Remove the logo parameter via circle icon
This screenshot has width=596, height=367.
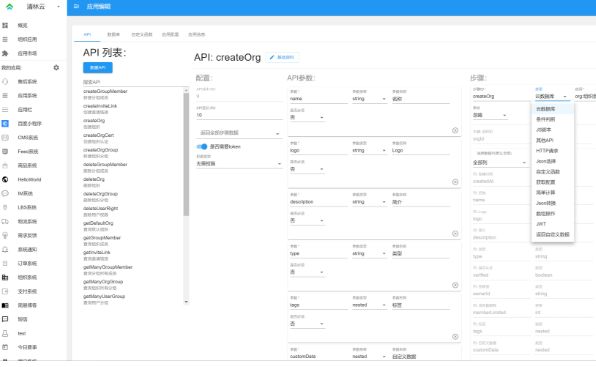coord(455,182)
